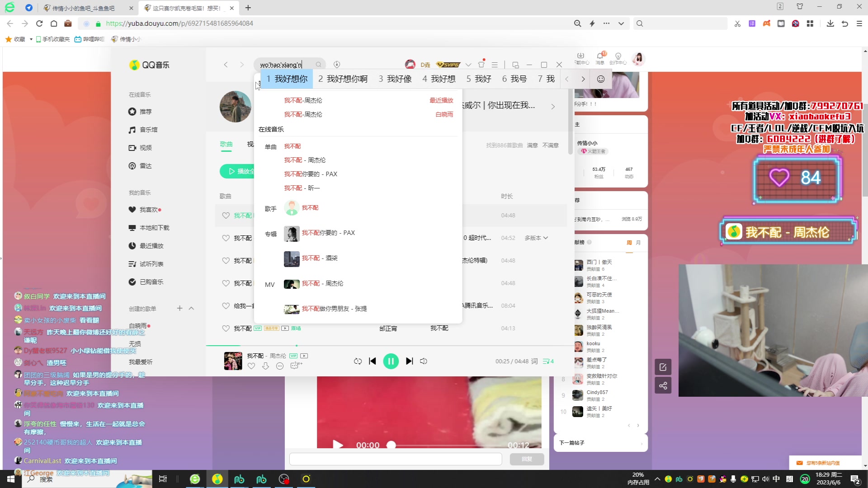868x488 pixels.
Task: Switch contribution ranking to 月 tab
Action: (x=638, y=243)
